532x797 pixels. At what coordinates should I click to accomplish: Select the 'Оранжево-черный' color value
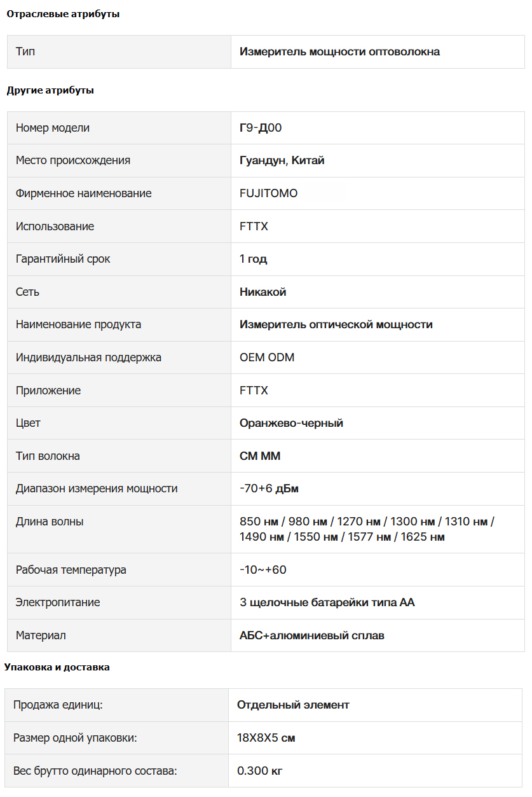(292, 423)
